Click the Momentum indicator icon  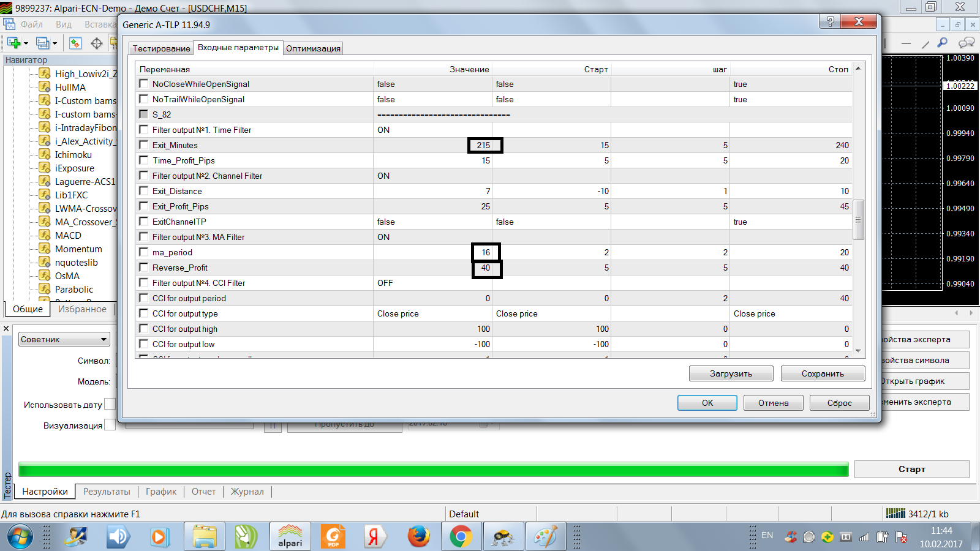pyautogui.click(x=45, y=249)
